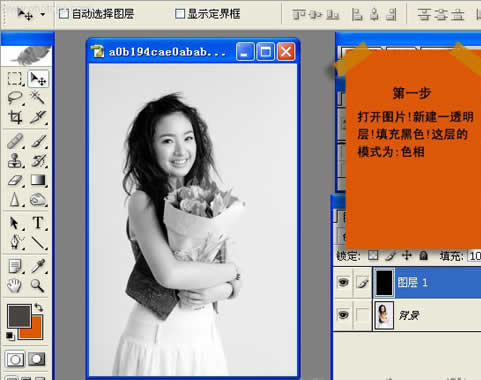Toggle the lock all layer icon

423,256
